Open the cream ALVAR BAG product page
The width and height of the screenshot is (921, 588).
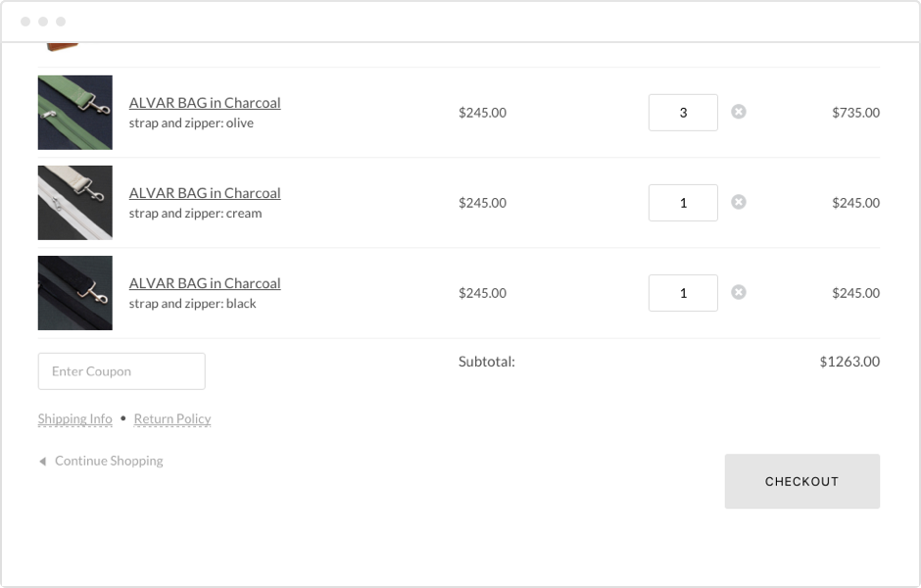click(204, 192)
